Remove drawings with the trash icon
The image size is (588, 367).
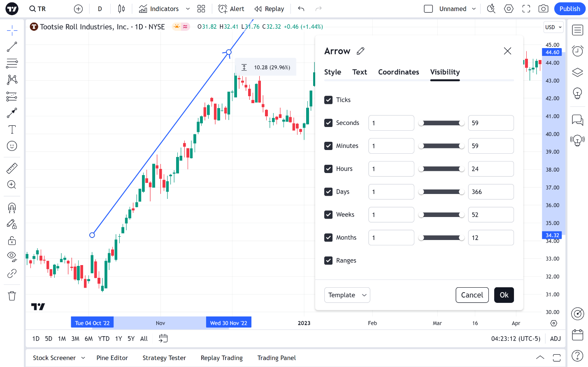pyautogui.click(x=12, y=296)
